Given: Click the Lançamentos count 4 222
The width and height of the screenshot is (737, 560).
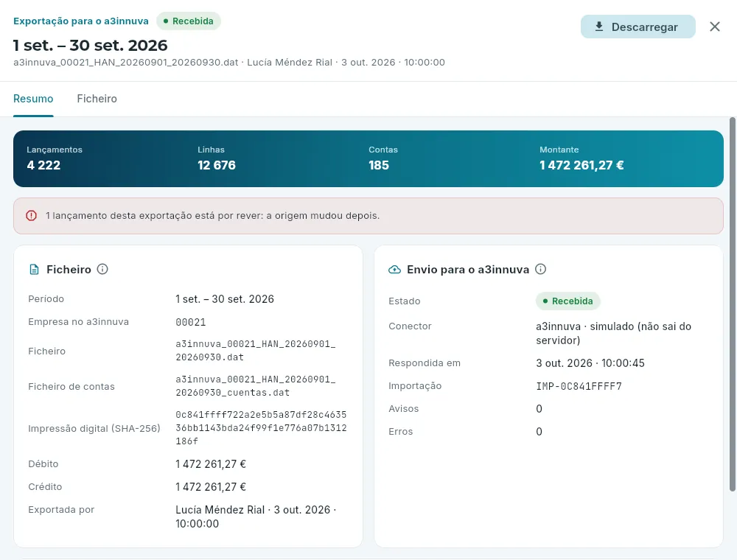Looking at the screenshot, I should tap(43, 165).
